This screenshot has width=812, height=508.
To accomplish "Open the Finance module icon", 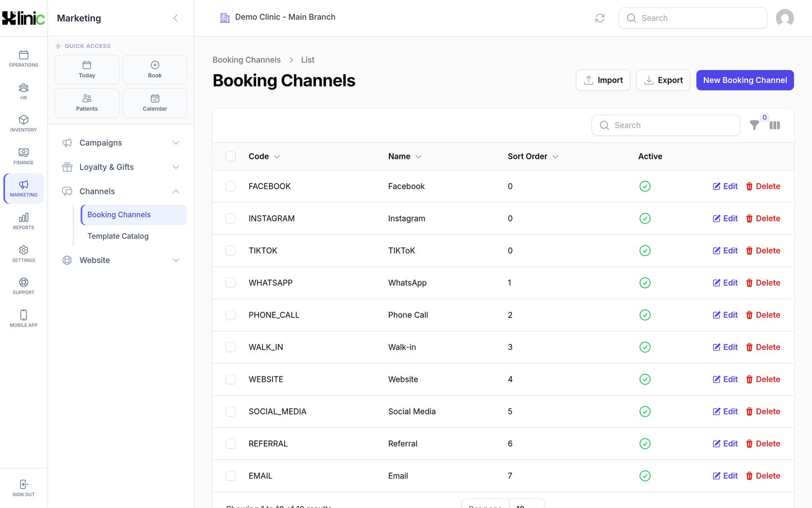I will coord(23,156).
